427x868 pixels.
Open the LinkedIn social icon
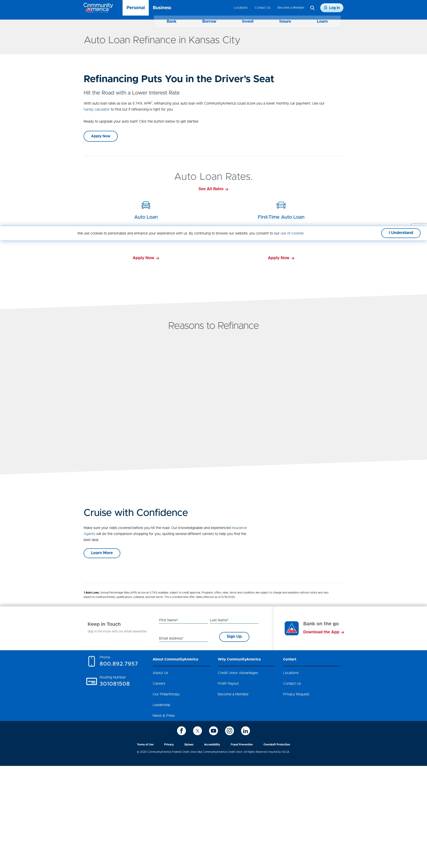(x=246, y=731)
